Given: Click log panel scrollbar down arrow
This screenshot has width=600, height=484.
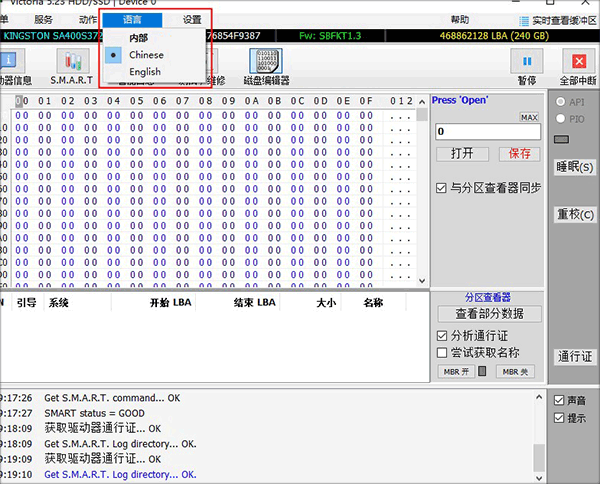Looking at the screenshot, I should click(539, 478).
